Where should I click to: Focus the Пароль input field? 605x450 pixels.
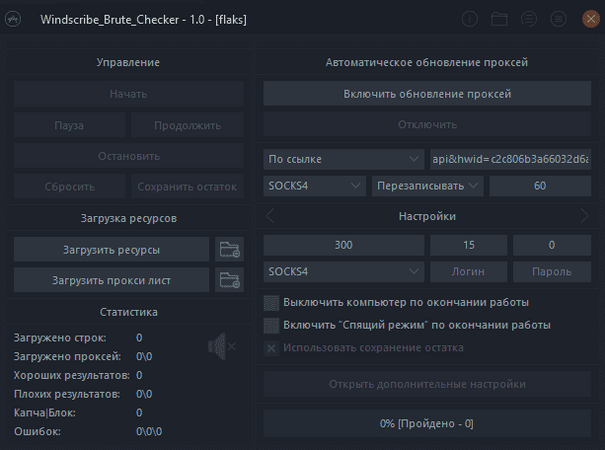pyautogui.click(x=552, y=272)
